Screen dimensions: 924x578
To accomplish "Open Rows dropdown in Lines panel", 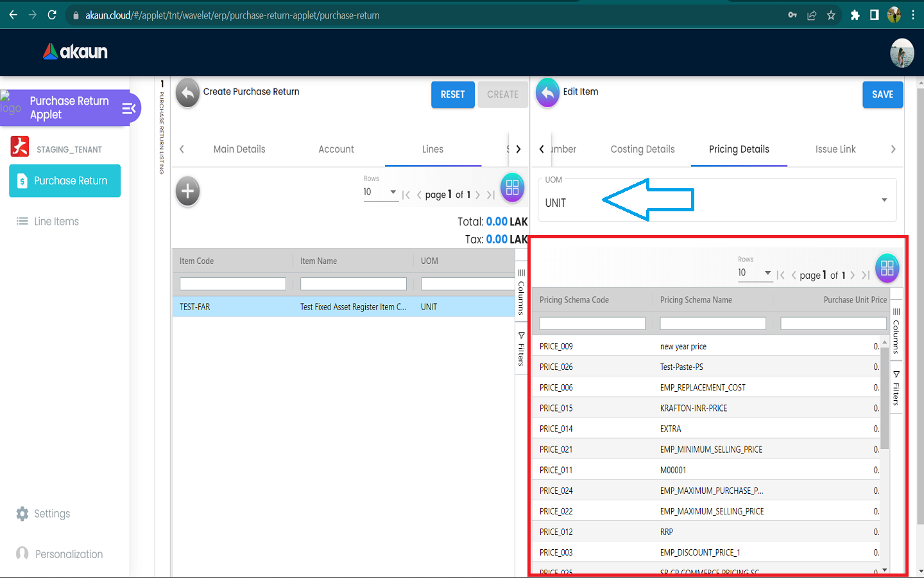I will [x=381, y=192].
